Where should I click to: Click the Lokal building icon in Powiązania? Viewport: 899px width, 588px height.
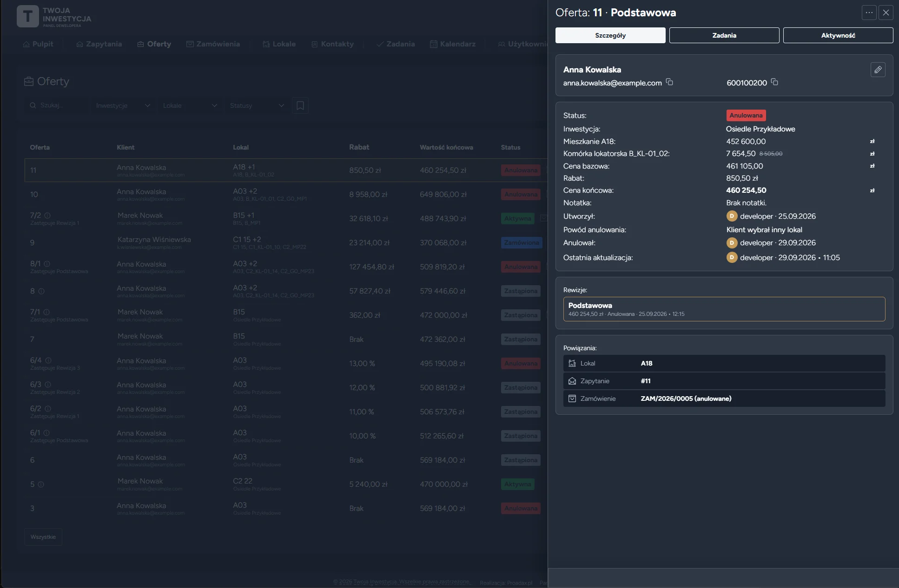(572, 363)
